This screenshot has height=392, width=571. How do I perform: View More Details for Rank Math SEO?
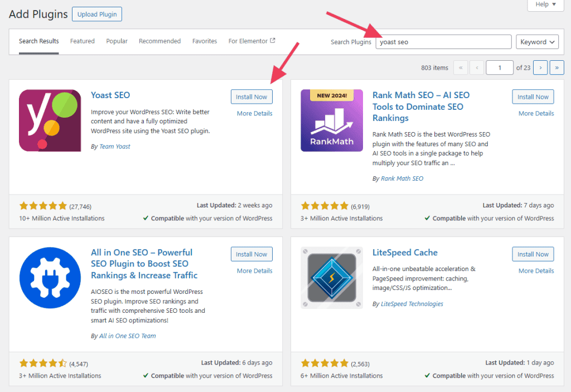click(536, 113)
